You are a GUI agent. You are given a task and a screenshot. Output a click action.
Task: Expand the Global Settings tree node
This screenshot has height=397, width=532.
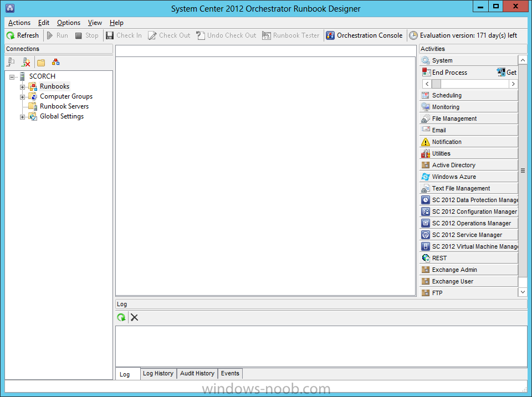point(22,117)
